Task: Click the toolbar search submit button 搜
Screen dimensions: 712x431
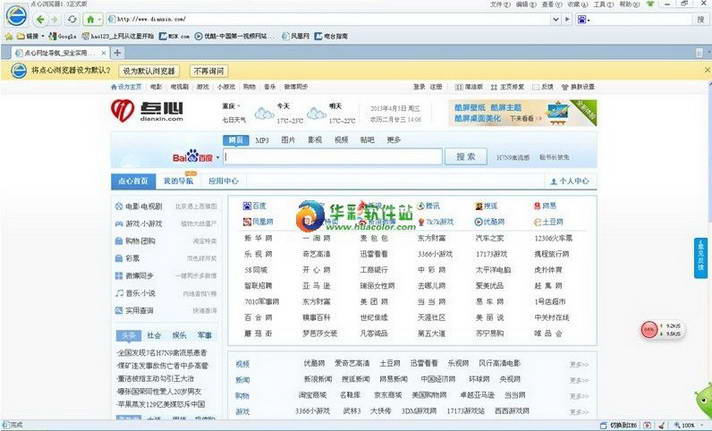Action: coord(701,19)
